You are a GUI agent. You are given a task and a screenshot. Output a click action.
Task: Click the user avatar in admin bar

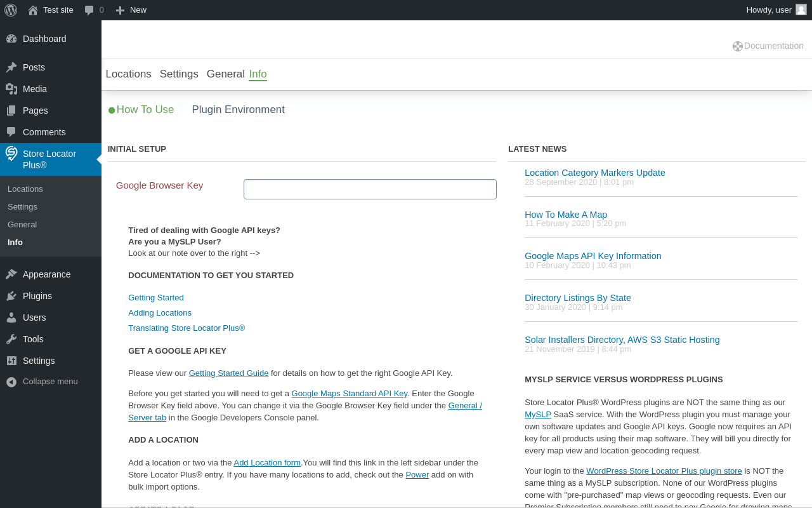pos(801,10)
